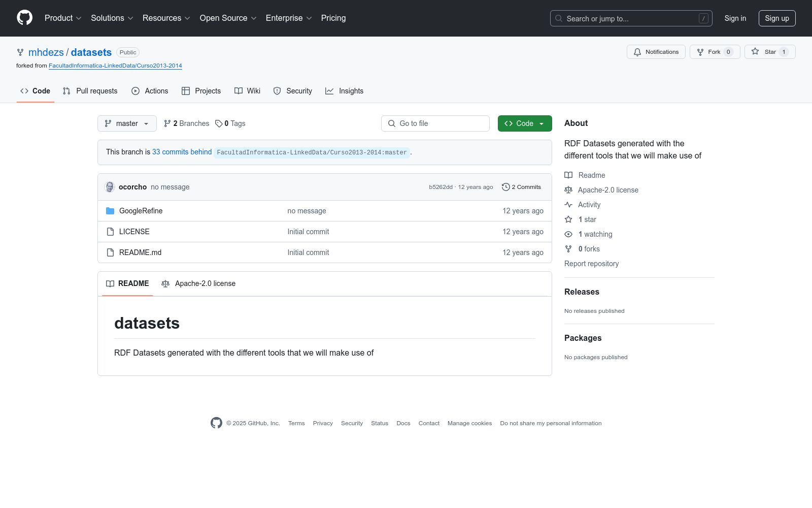Click the Sign up button

pyautogui.click(x=777, y=18)
